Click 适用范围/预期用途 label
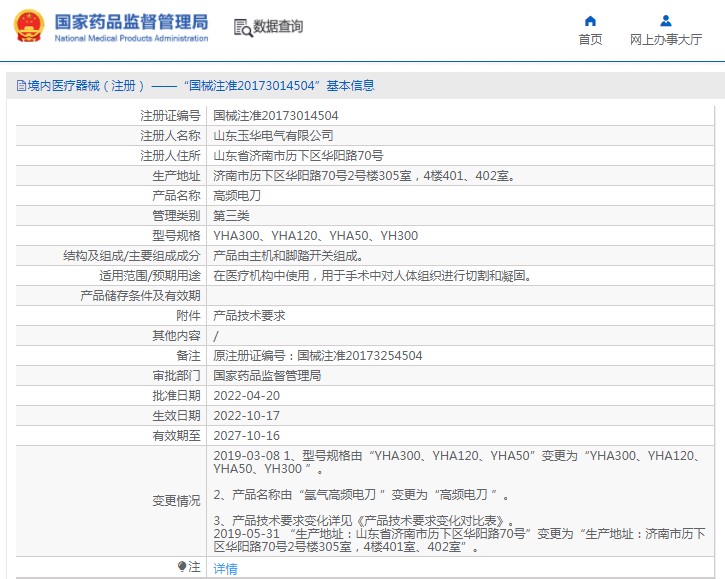Screen dimensions: 725x579 click(150, 276)
